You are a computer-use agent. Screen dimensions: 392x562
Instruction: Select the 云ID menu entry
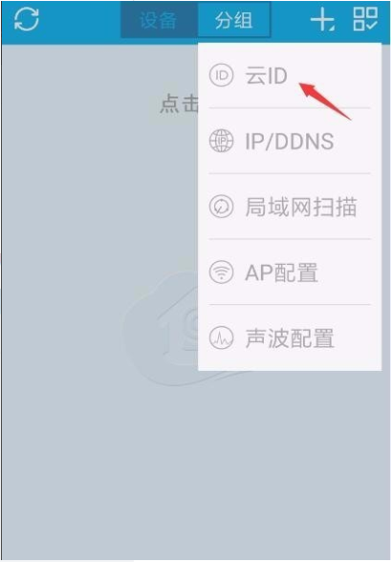pos(266,76)
